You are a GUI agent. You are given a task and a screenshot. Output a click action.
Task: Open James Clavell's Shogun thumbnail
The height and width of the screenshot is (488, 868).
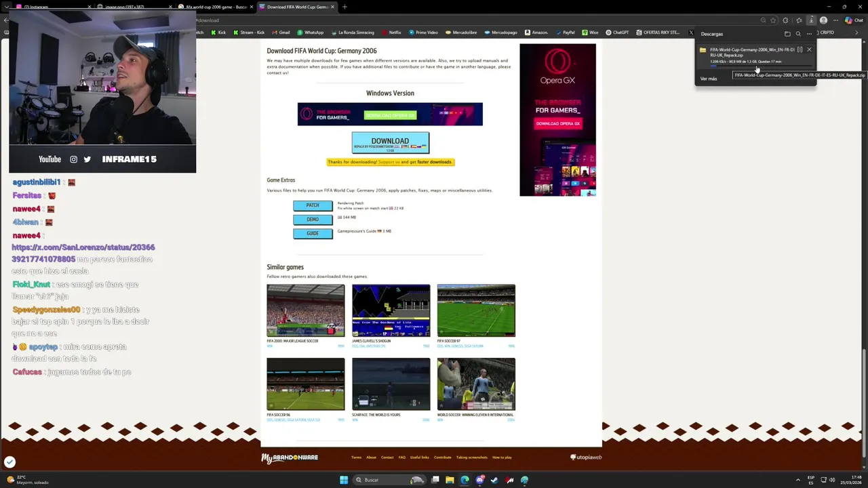click(391, 310)
